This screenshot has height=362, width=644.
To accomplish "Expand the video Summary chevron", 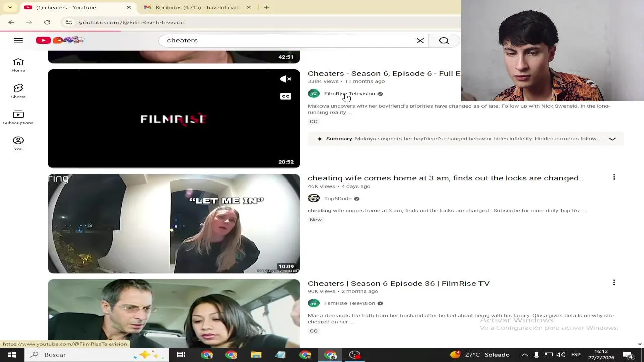I will (x=612, y=139).
